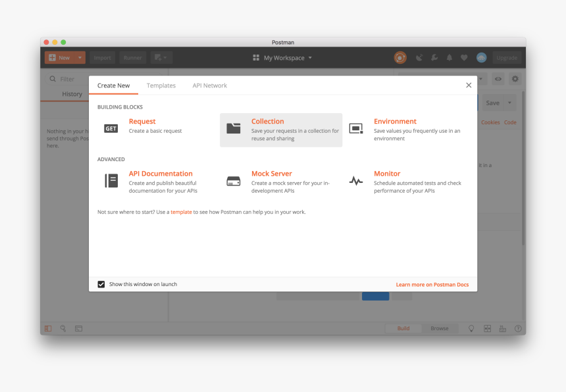The height and width of the screenshot is (392, 566).
Task: Open the find magnifier icon in status bar
Action: pos(63,328)
